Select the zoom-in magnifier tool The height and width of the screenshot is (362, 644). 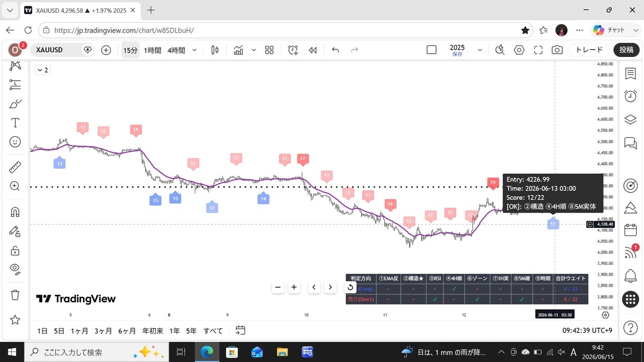pyautogui.click(x=15, y=186)
